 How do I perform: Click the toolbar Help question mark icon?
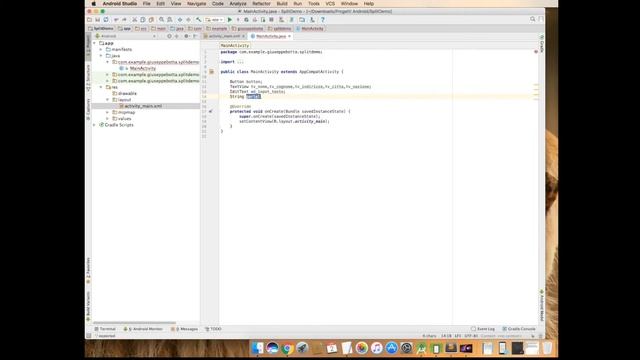322,20
